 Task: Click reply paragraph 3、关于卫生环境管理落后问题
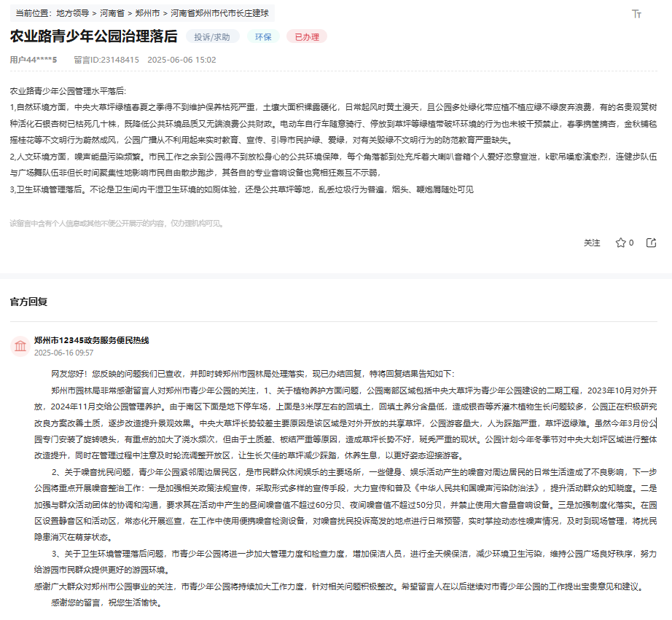[345, 562]
